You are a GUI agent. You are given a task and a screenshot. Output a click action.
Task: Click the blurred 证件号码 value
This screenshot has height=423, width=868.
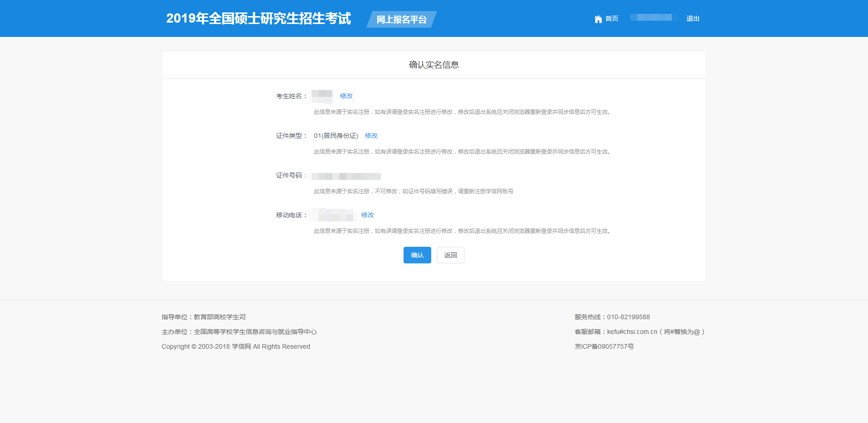tap(346, 176)
